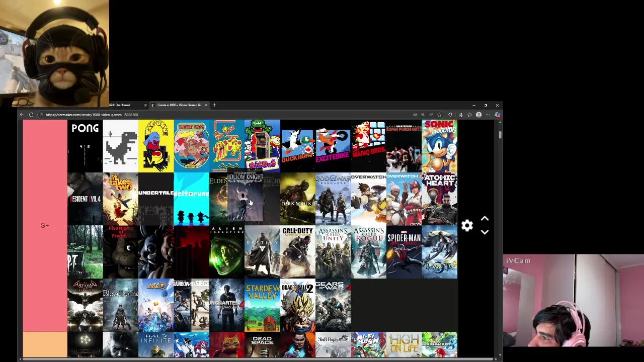The image size is (644, 362).
Task: Open the browser three-dot menu
Action: pos(488,115)
